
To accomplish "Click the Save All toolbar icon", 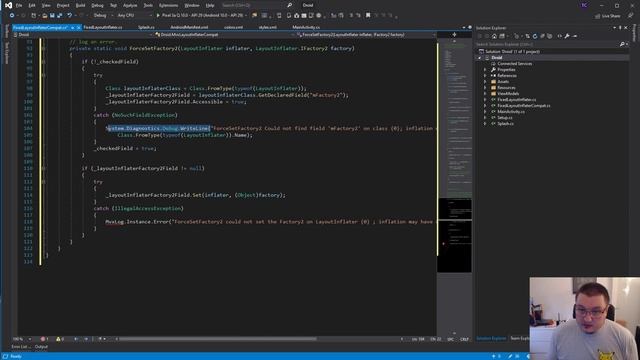I will coord(60,16).
